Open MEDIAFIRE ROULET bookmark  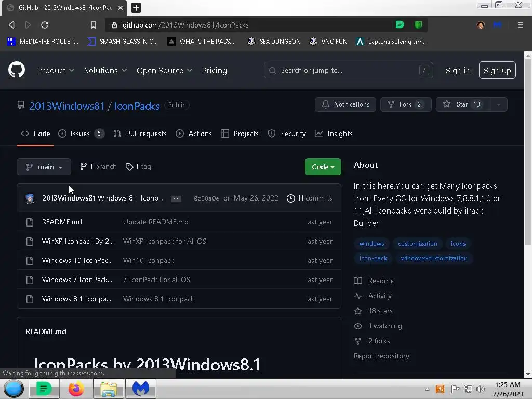click(x=43, y=42)
